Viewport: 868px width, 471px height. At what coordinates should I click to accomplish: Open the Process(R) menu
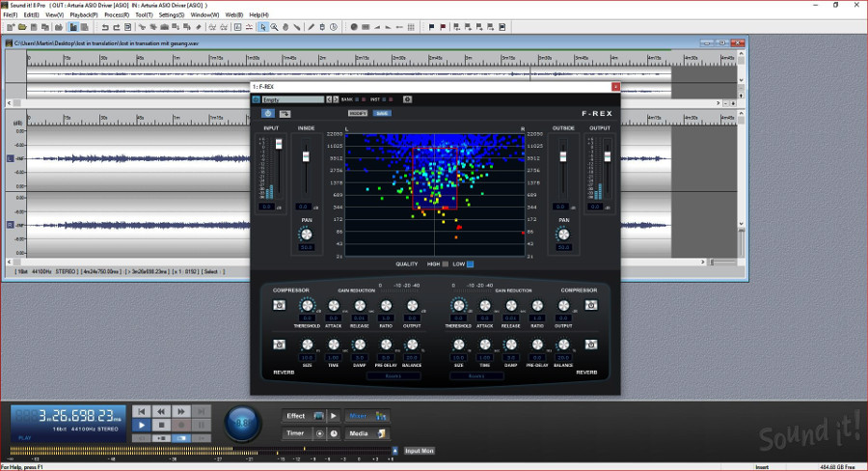tap(117, 15)
